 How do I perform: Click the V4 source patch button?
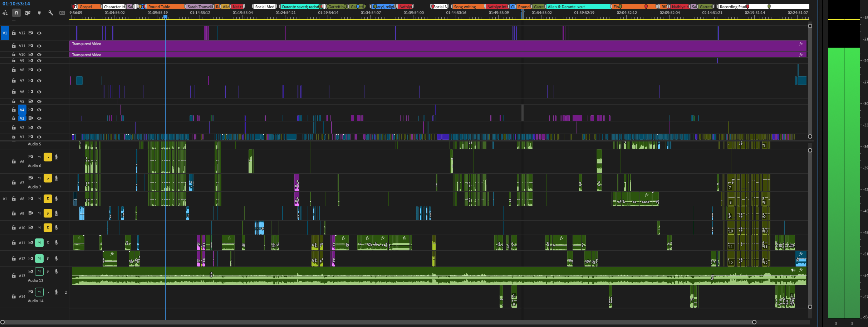tap(22, 110)
